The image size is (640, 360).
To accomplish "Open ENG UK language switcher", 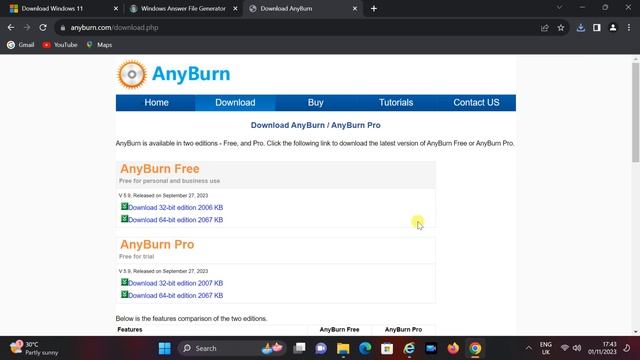I will click(546, 348).
